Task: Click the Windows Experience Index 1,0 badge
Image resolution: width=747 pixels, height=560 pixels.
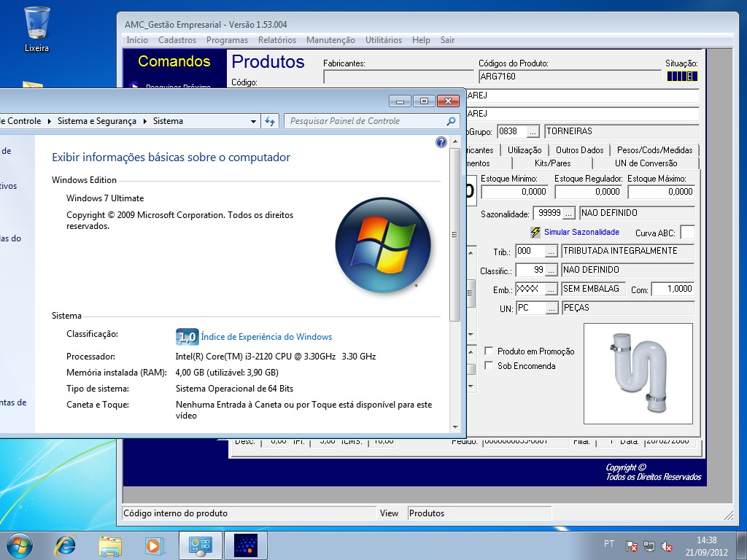Action: 187,337
